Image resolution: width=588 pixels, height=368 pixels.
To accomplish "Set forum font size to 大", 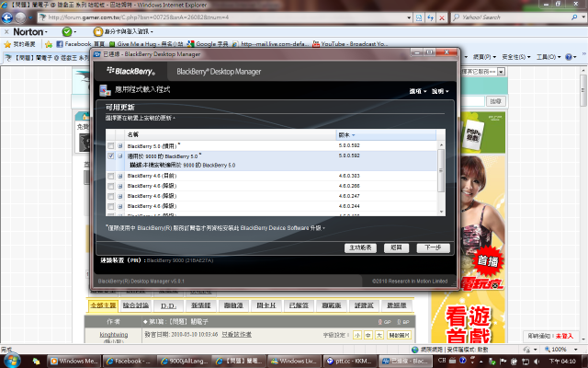I will [x=379, y=335].
